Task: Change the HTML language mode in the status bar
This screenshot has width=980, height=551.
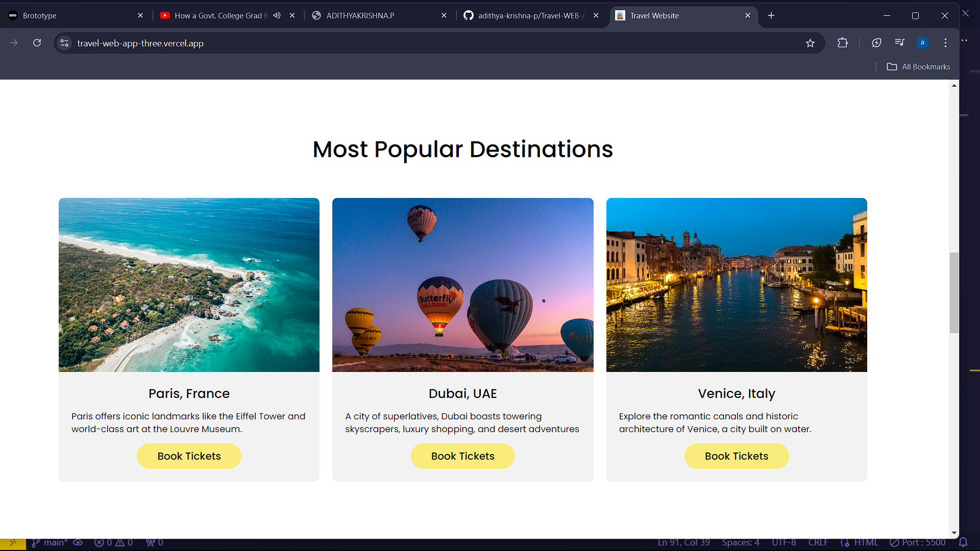Action: (x=866, y=542)
